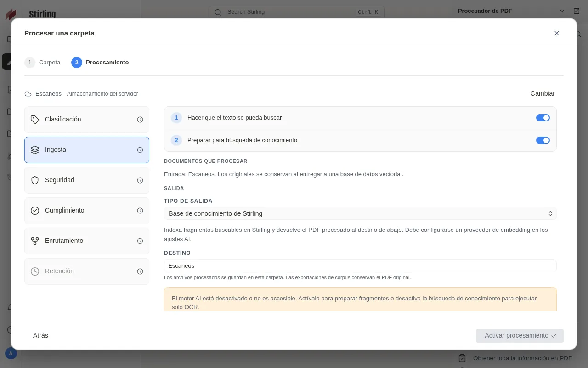This screenshot has width=588, height=368.
Task: Click the cloud icon beside Escaneos
Action: 28,94
